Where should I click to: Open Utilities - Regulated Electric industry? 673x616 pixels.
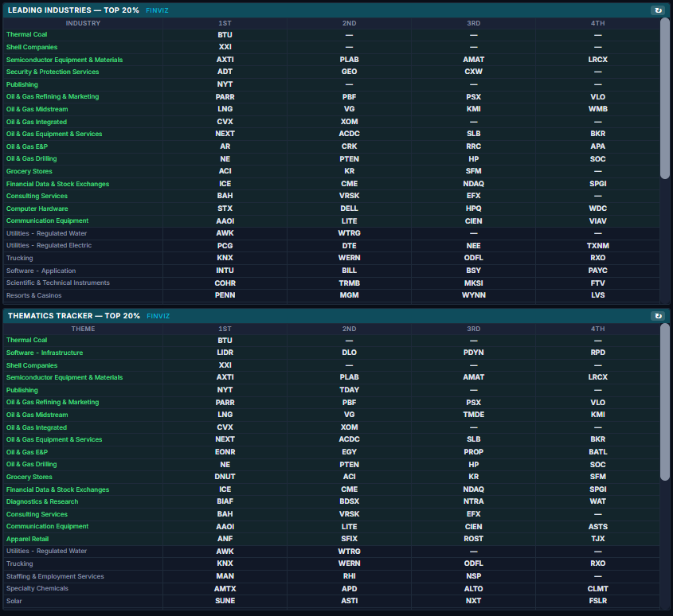[x=49, y=245]
